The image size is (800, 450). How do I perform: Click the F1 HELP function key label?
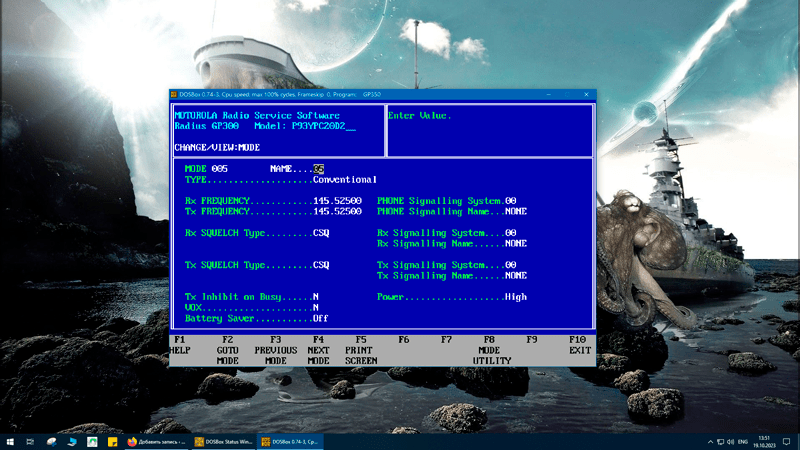(x=181, y=345)
